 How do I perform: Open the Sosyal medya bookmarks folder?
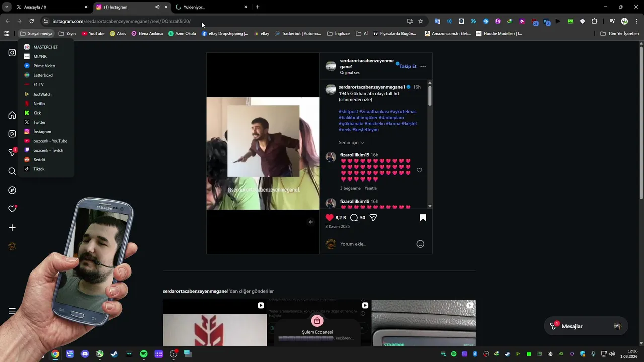coord(36,34)
